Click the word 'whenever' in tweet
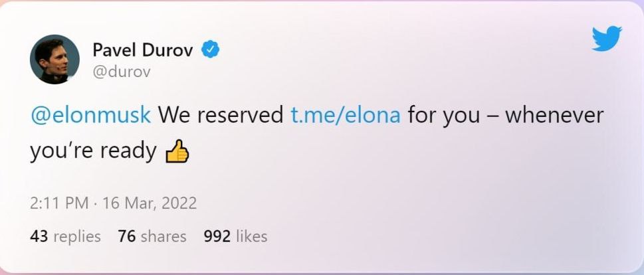 (555, 116)
